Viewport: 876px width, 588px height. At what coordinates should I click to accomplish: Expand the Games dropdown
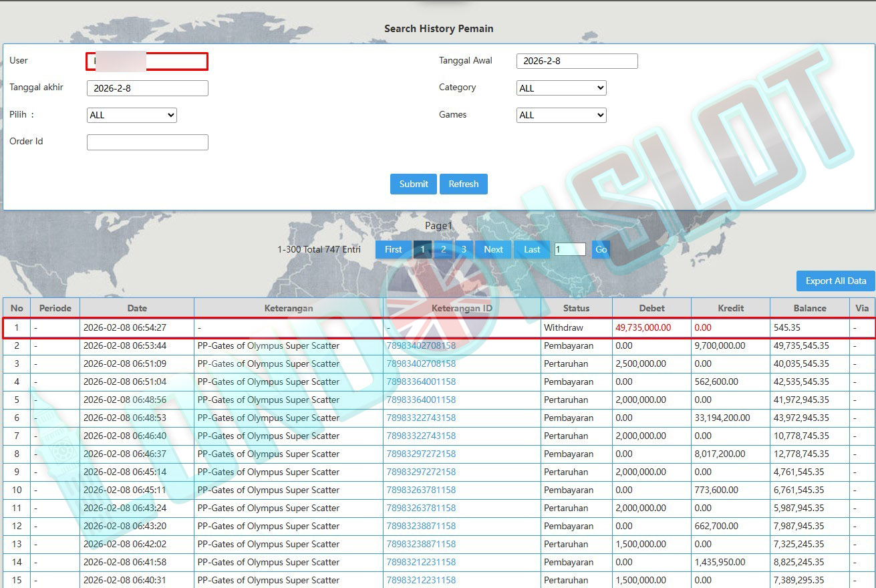[561, 115]
